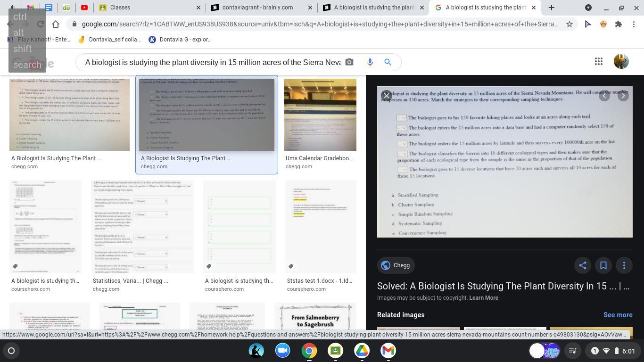Open the Solved: A Biologist Is Studying link

(503, 286)
